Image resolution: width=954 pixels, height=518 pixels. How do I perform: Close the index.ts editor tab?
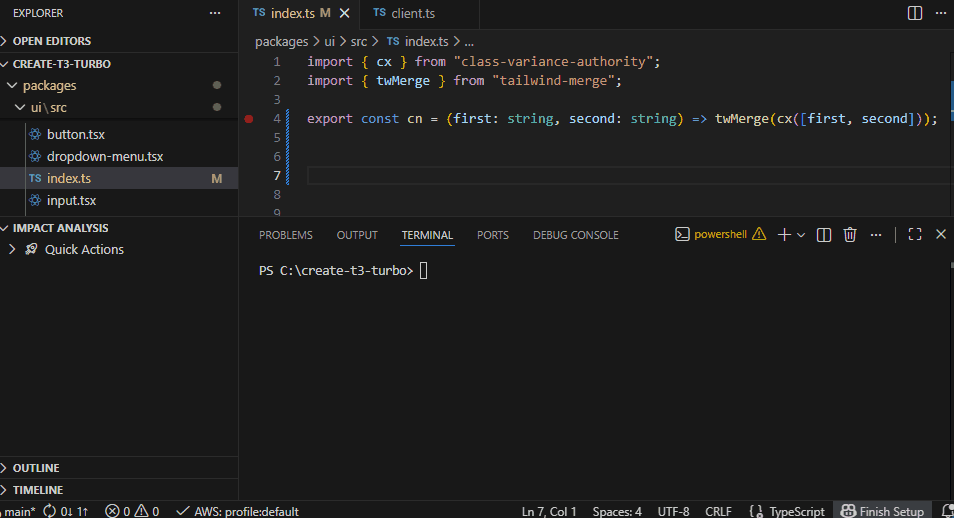(344, 13)
